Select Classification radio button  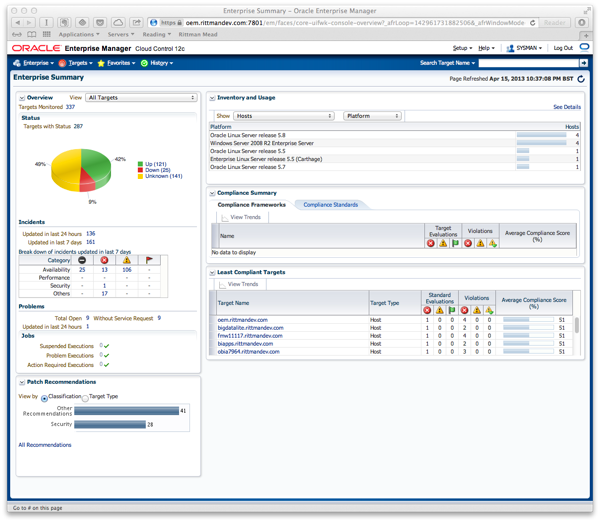tap(44, 398)
